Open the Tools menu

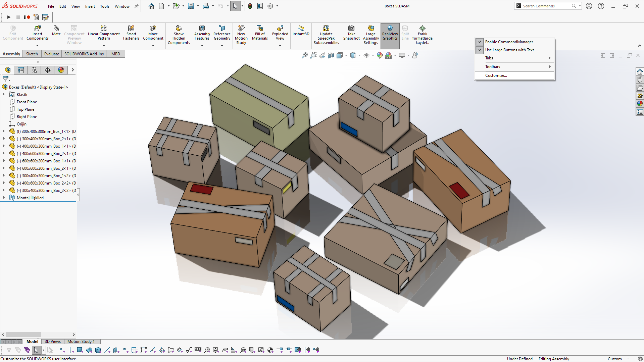click(x=105, y=6)
